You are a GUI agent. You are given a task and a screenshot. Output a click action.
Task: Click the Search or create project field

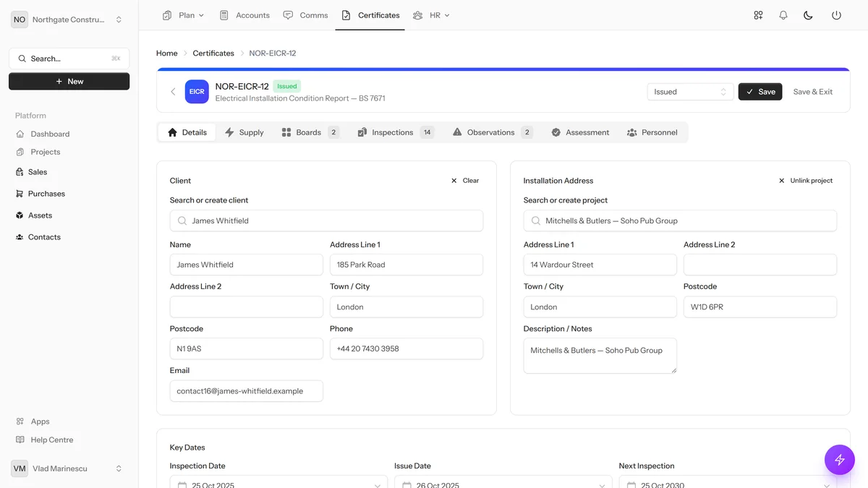pos(680,221)
